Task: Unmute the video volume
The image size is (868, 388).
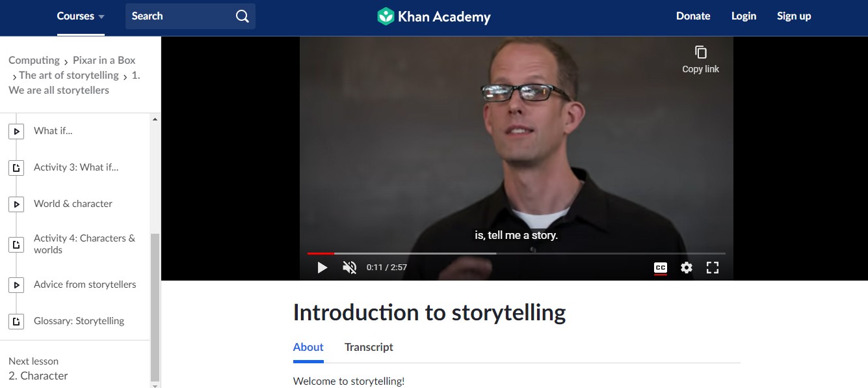Action: coord(350,268)
